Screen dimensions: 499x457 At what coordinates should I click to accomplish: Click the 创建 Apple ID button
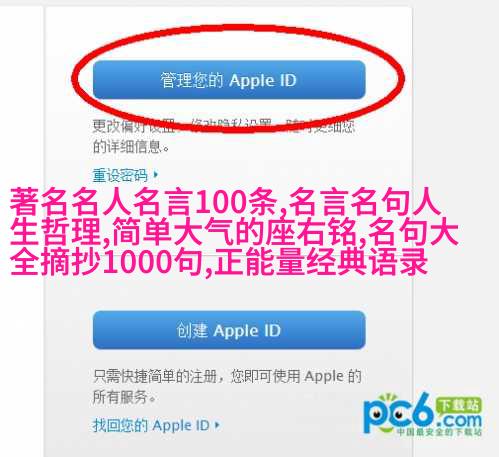229,330
